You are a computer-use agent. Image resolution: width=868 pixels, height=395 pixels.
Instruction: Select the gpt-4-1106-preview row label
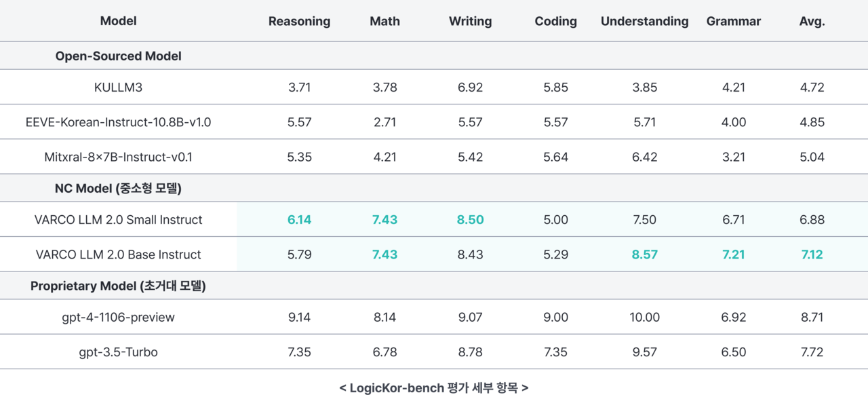coord(118,317)
